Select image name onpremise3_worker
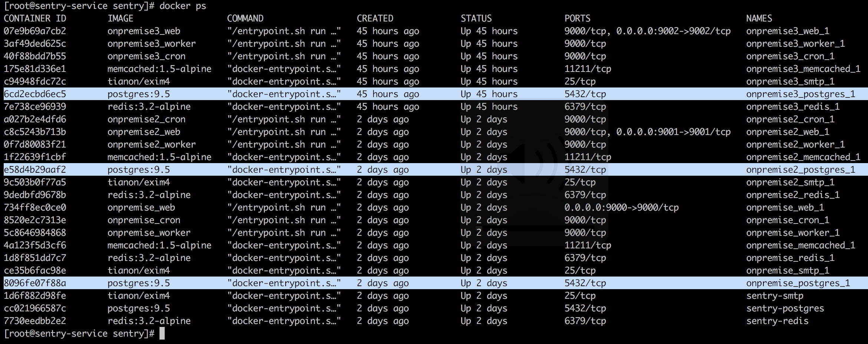This screenshot has height=344, width=868. (x=152, y=44)
